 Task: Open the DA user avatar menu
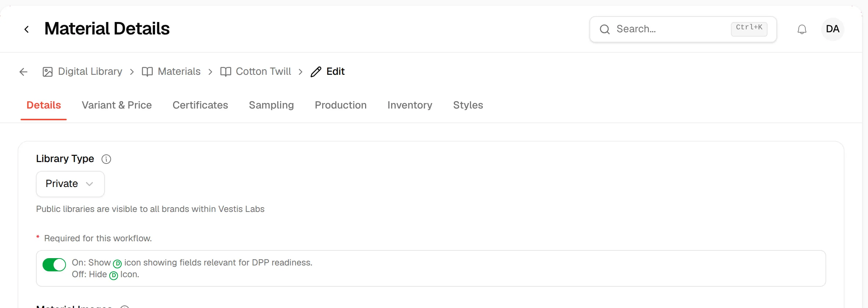click(x=833, y=29)
